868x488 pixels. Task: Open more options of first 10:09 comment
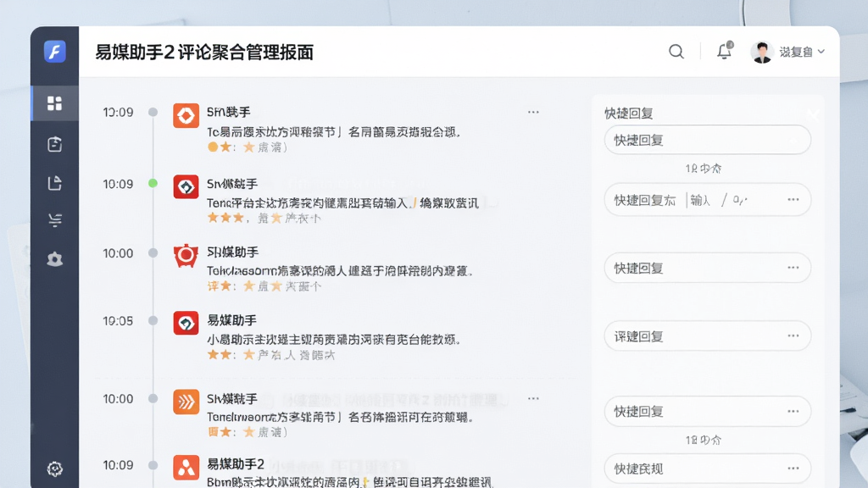[x=533, y=112]
